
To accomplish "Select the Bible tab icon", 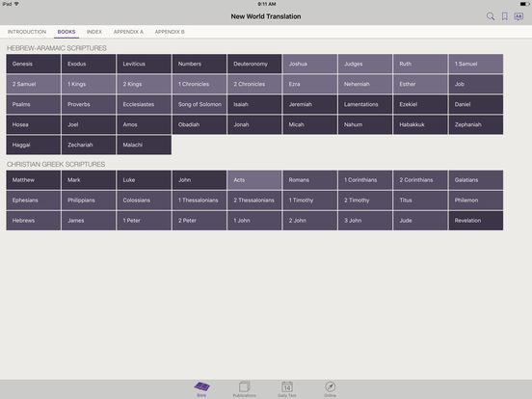I will (x=201, y=388).
